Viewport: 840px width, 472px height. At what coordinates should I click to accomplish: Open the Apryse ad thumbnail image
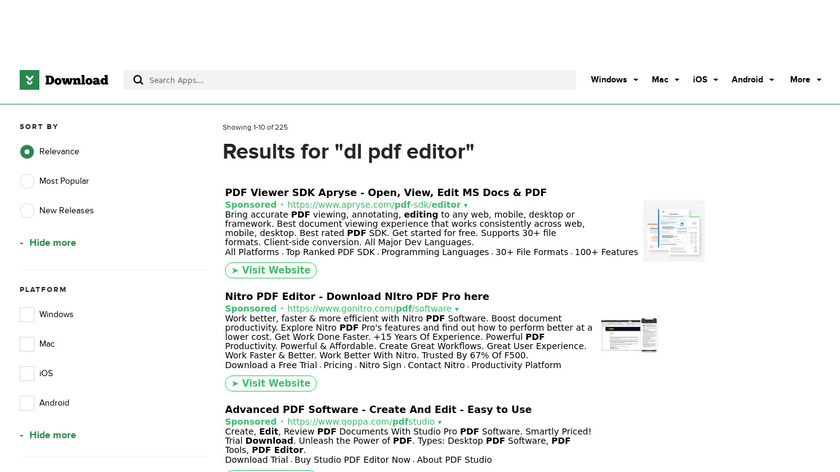pos(673,231)
